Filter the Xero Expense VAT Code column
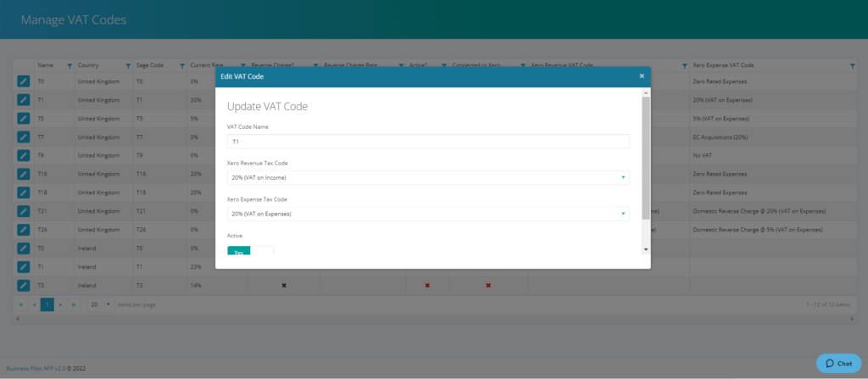 (x=852, y=66)
